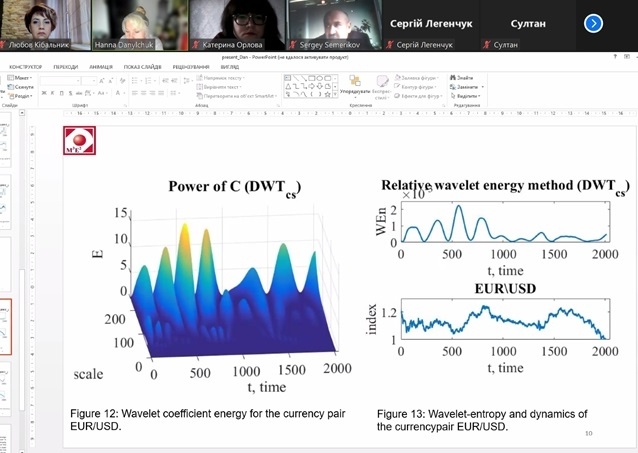Click the Замінити (Replace) button
The image size is (638, 453).
[463, 87]
